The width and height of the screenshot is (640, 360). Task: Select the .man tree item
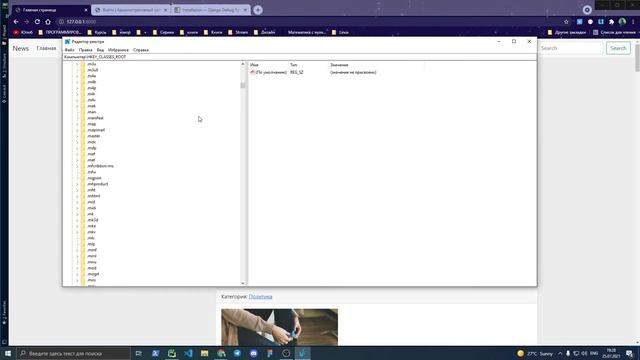[92, 112]
